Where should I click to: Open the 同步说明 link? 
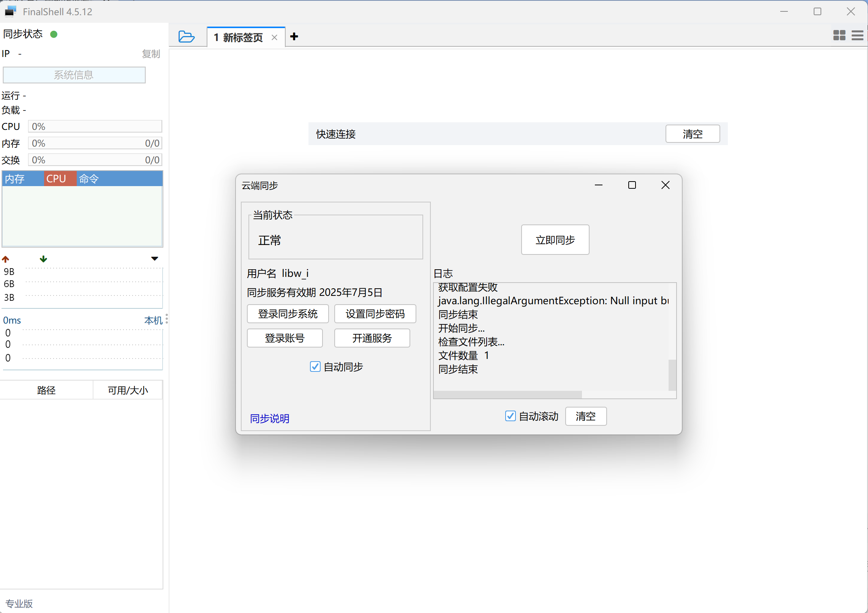click(x=269, y=418)
